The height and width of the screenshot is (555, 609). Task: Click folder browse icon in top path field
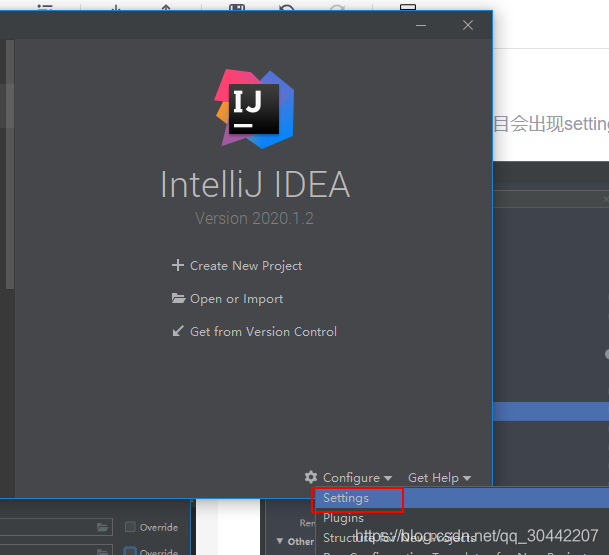tap(102, 527)
